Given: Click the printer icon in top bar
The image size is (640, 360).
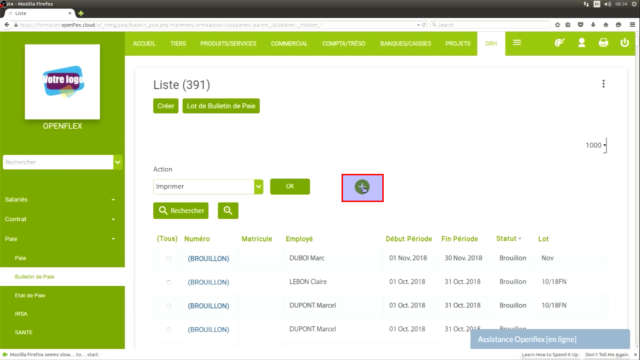Looking at the screenshot, I should (603, 42).
